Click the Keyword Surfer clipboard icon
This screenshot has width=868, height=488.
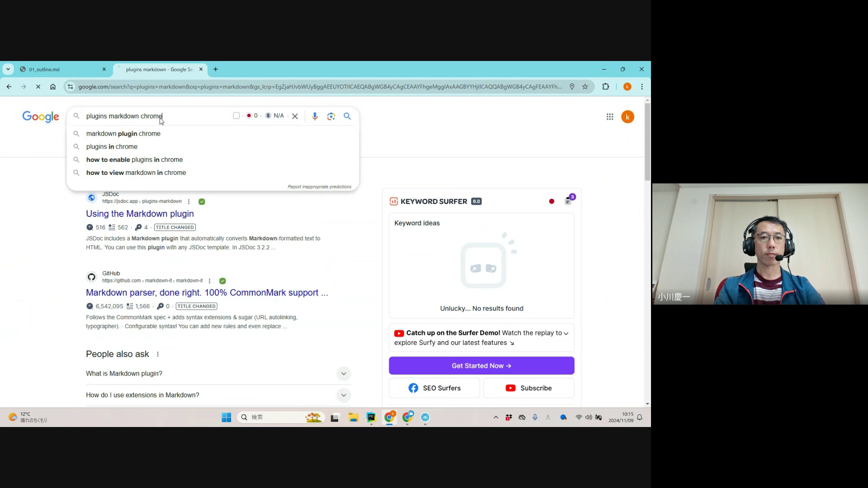tap(568, 201)
